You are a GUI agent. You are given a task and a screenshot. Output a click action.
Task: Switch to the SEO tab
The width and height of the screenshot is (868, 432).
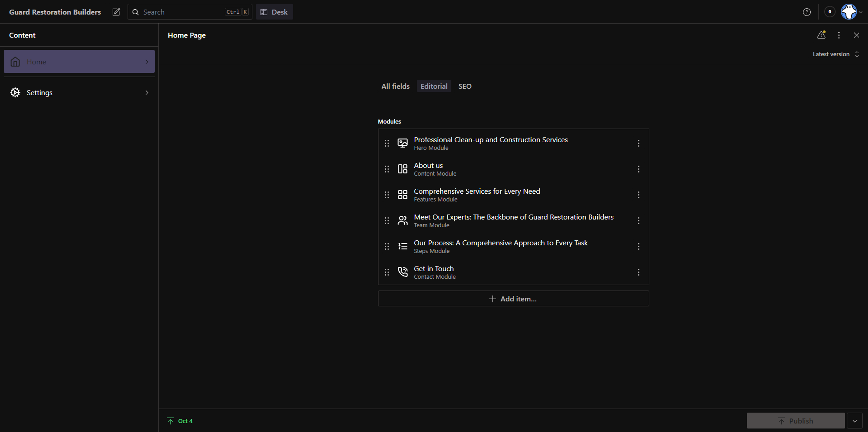pyautogui.click(x=465, y=86)
